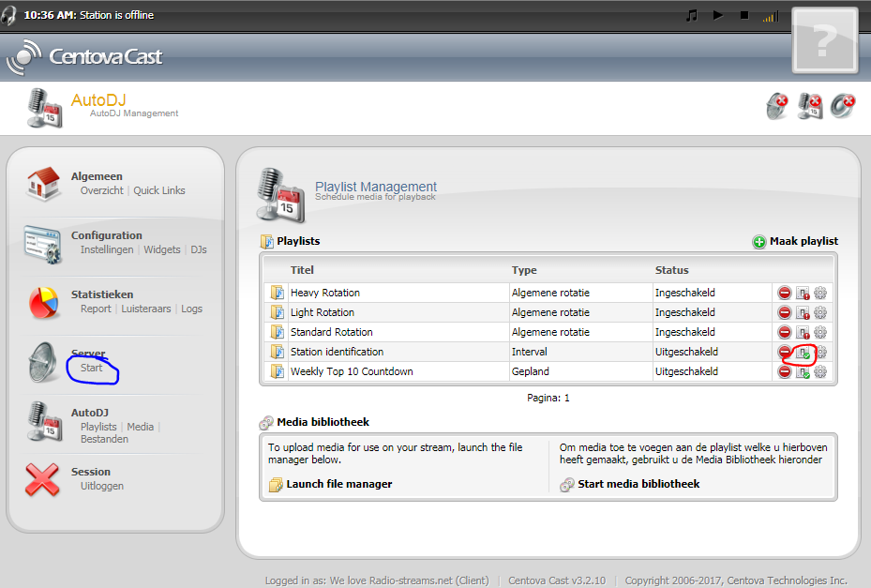Open settings gear for Standard Rotation

(x=820, y=333)
